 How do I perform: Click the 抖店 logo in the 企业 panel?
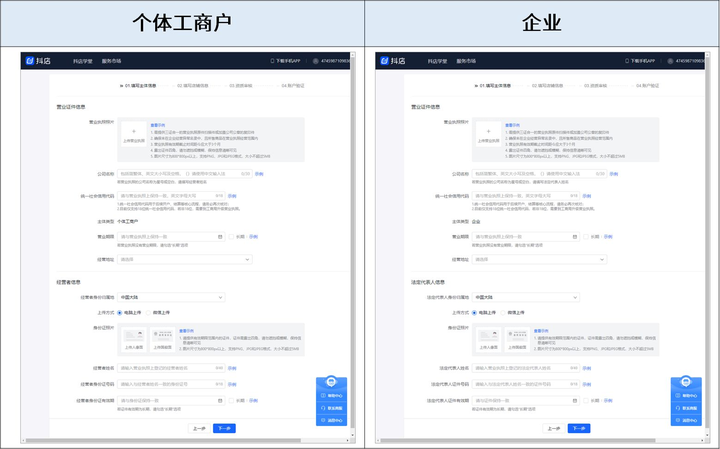pyautogui.click(x=393, y=61)
